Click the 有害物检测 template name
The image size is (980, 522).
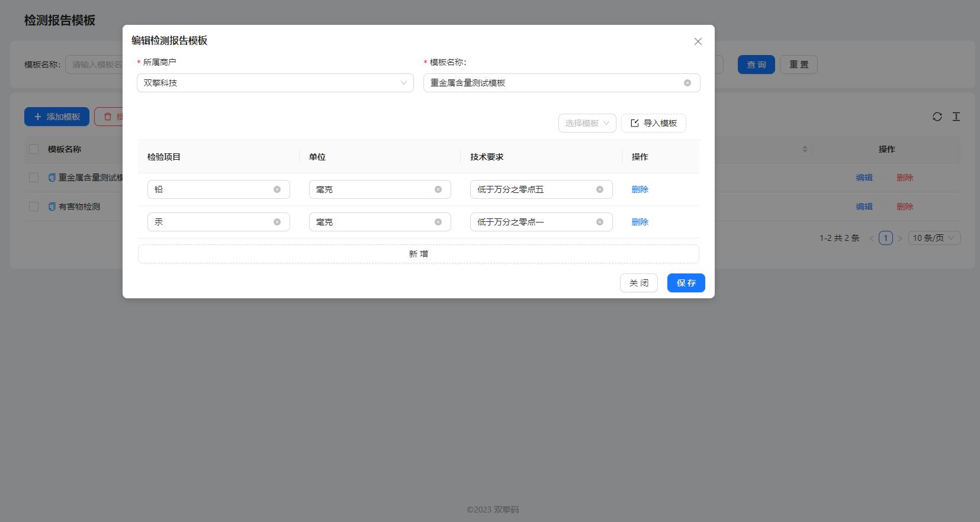click(79, 207)
